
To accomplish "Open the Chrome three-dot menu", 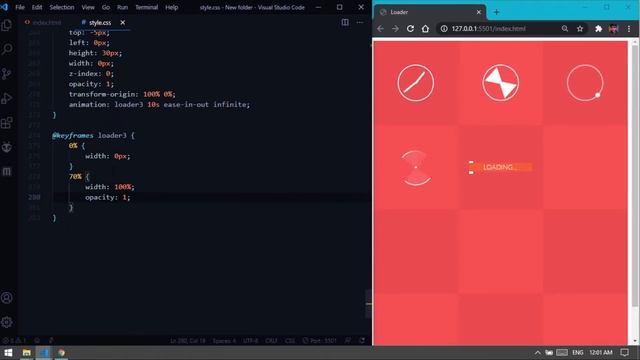I will pyautogui.click(x=629, y=29).
